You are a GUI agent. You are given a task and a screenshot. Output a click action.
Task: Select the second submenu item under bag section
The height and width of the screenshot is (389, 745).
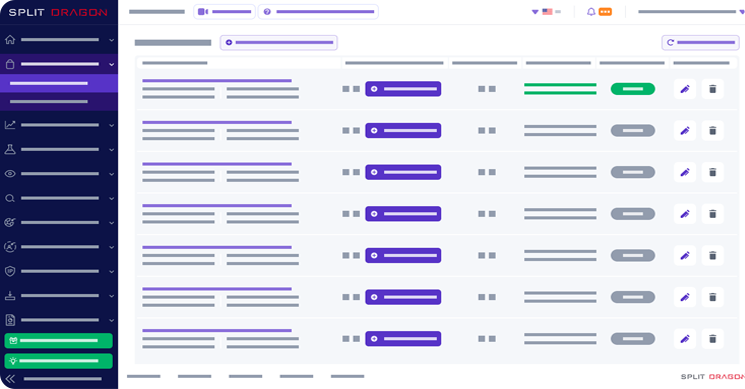59,102
